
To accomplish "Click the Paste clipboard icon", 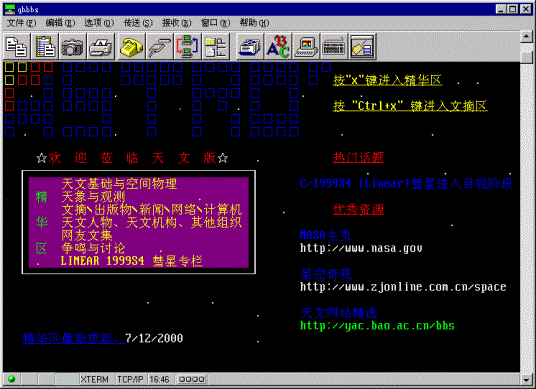I will click(x=45, y=46).
